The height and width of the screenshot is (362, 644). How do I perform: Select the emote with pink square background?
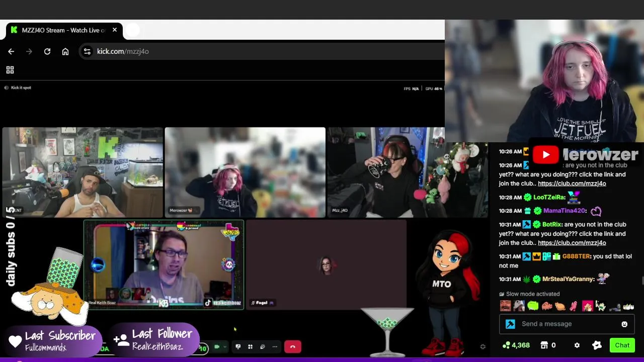click(587, 306)
